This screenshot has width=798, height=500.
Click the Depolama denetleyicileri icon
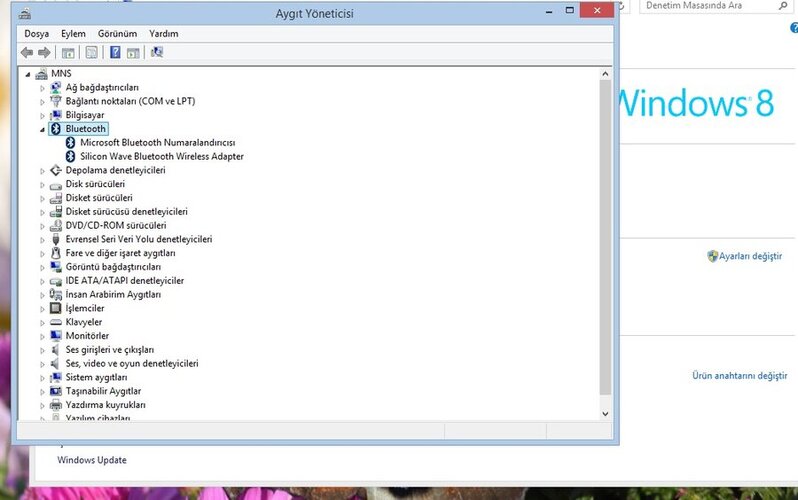[x=56, y=170]
